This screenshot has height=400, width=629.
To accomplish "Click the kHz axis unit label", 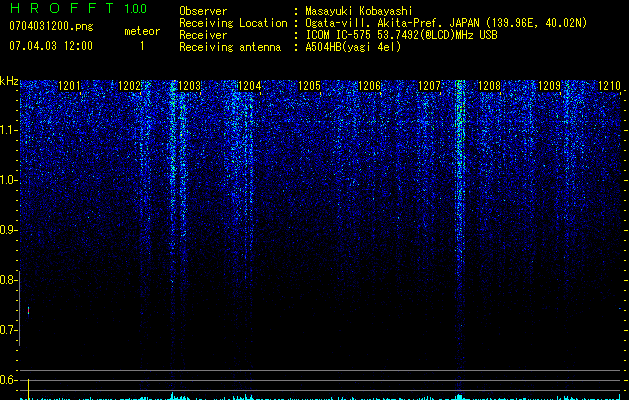I will tap(9, 81).
